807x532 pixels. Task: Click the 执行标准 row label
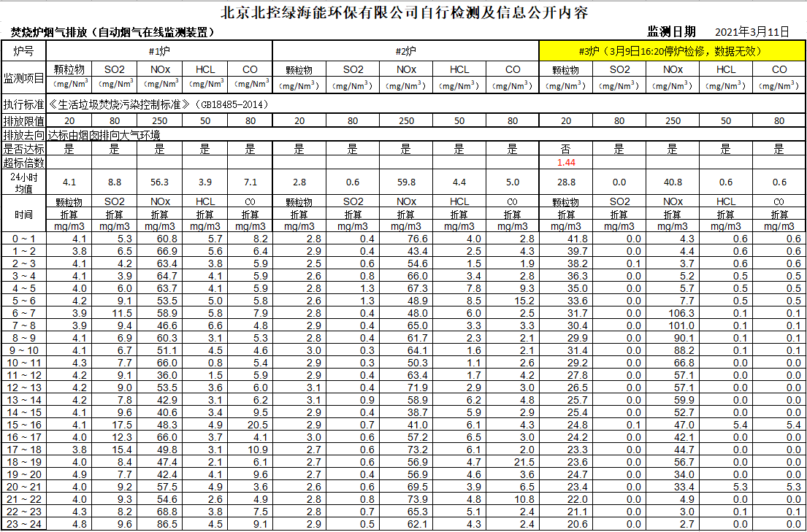(23, 105)
